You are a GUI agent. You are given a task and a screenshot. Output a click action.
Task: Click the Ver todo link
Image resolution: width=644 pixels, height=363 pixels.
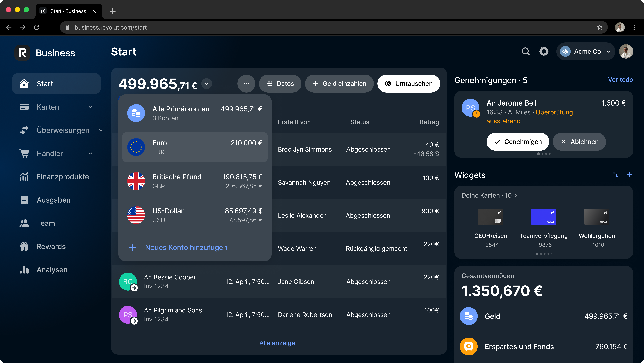pyautogui.click(x=621, y=80)
